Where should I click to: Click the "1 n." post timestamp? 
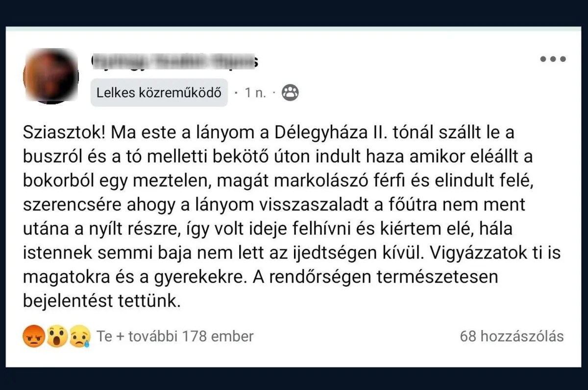(x=255, y=93)
